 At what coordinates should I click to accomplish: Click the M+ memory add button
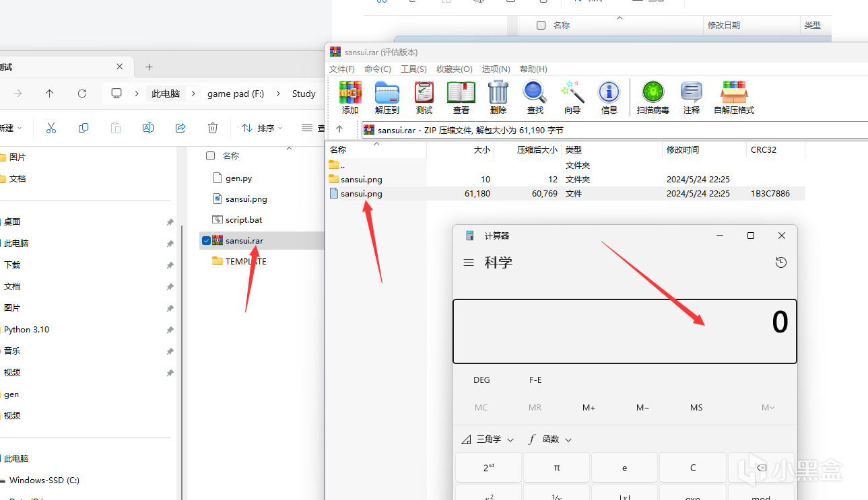pyautogui.click(x=589, y=408)
